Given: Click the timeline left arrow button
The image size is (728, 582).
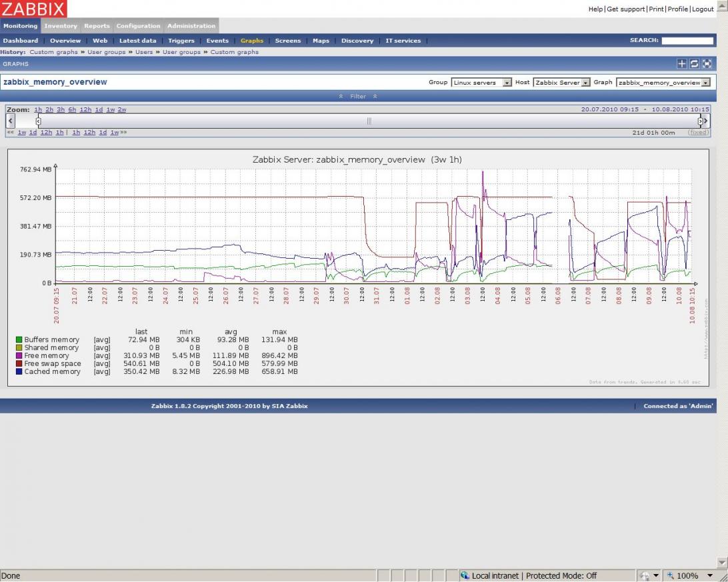Looking at the screenshot, I should point(10,121).
